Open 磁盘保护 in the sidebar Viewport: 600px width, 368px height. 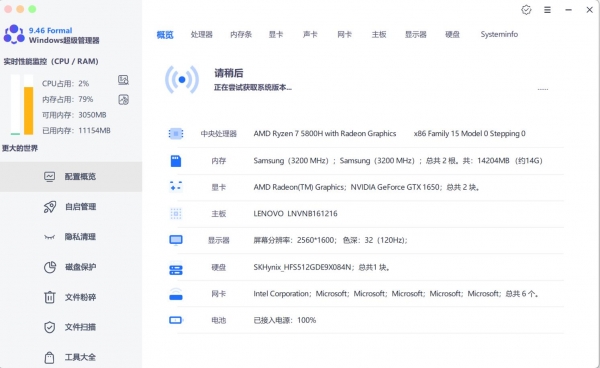pos(71,267)
